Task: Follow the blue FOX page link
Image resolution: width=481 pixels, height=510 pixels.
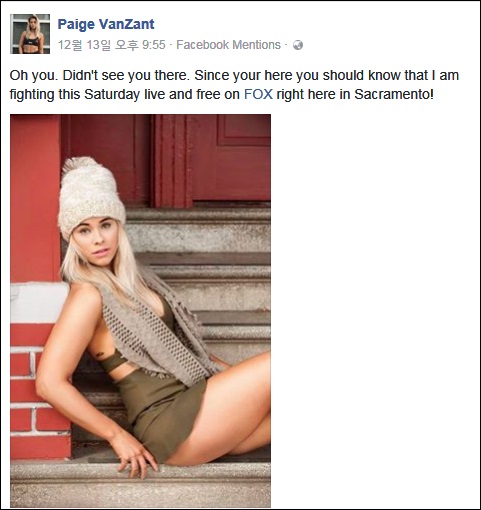Action: tap(258, 94)
